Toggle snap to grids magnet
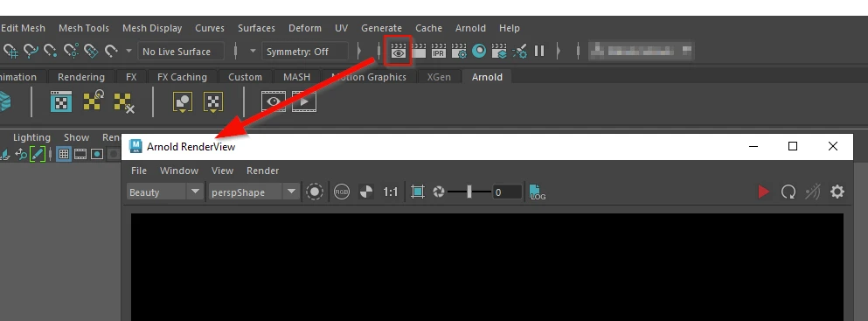868x321 pixels. coord(11,52)
